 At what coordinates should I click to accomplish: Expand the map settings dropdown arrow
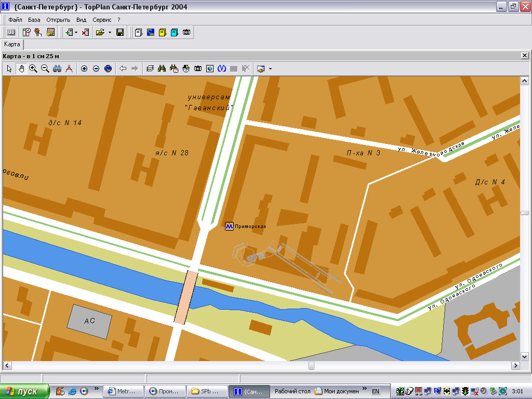pyautogui.click(x=270, y=69)
